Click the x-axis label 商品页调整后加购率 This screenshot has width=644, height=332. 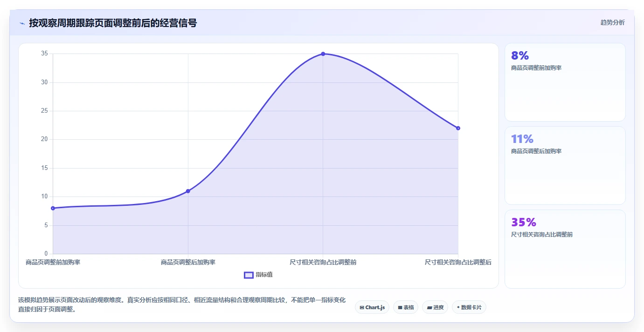click(188, 262)
